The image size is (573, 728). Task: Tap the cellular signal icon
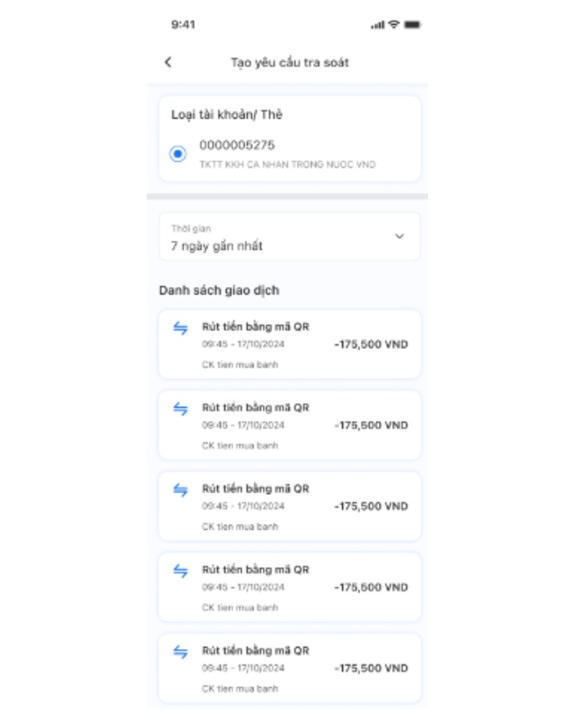(x=377, y=25)
